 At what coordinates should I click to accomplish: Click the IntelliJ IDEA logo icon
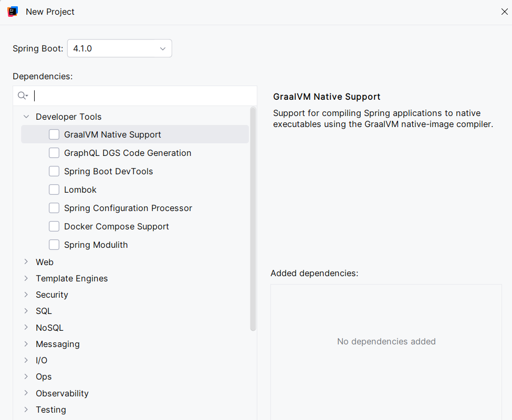pyautogui.click(x=13, y=12)
